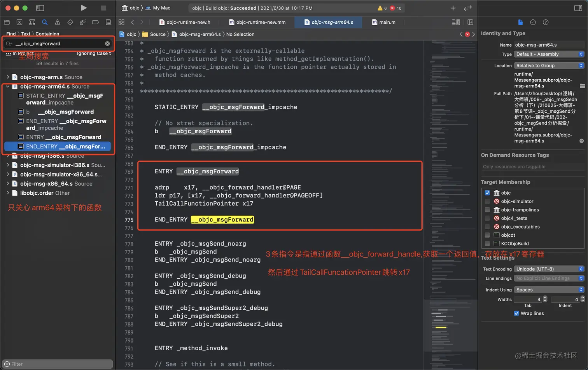
Task: Expand objc-msg-arm.s search results
Action: (8, 77)
